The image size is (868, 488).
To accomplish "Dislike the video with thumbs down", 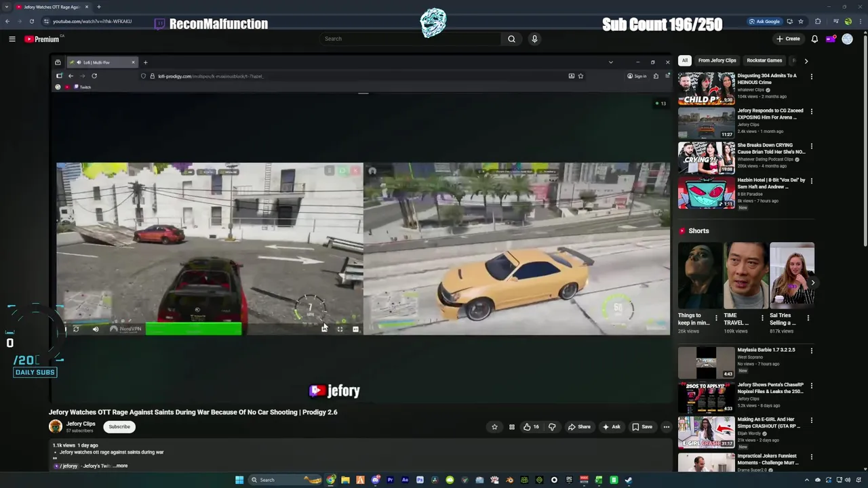I will coord(552,427).
